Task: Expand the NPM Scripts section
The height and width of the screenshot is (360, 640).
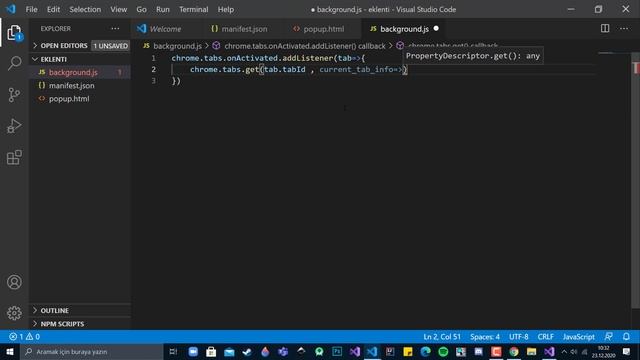Action: click(x=62, y=324)
